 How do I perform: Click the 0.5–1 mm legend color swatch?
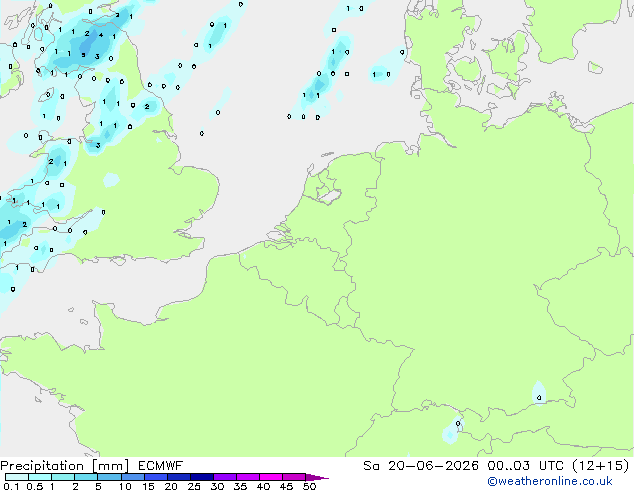(x=40, y=477)
